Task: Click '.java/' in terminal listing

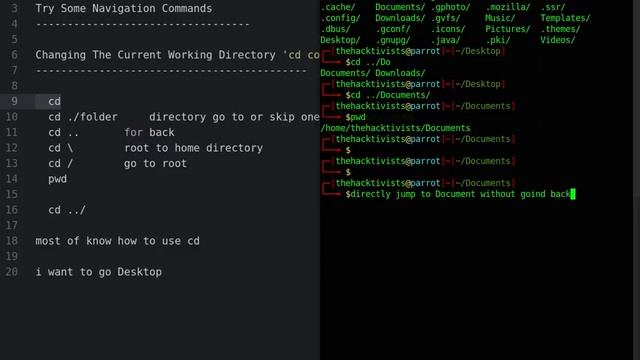Action: click(445, 40)
